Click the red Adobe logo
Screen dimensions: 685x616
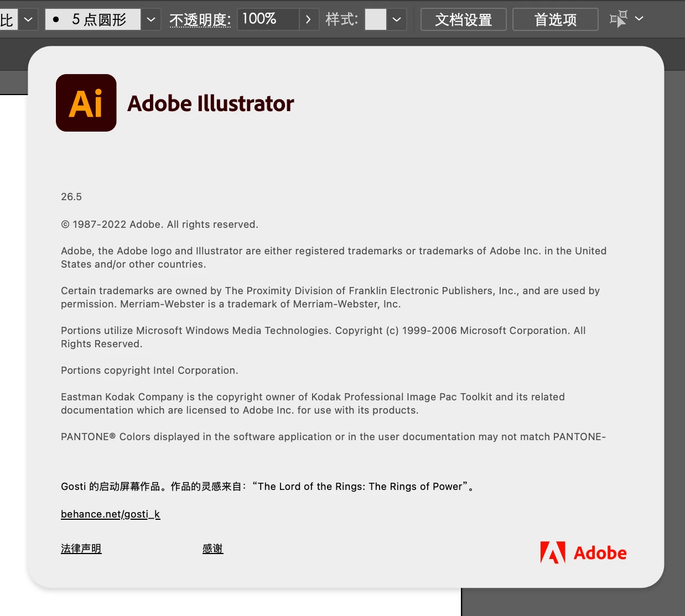pos(583,552)
